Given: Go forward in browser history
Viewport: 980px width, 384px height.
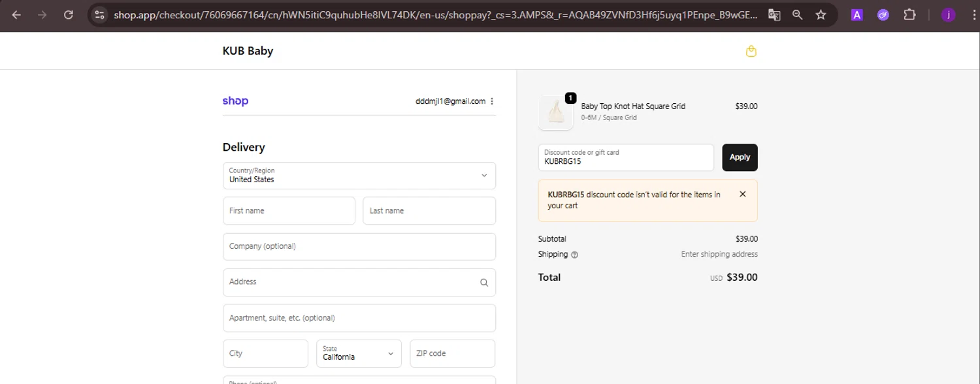Looking at the screenshot, I should pos(42,14).
